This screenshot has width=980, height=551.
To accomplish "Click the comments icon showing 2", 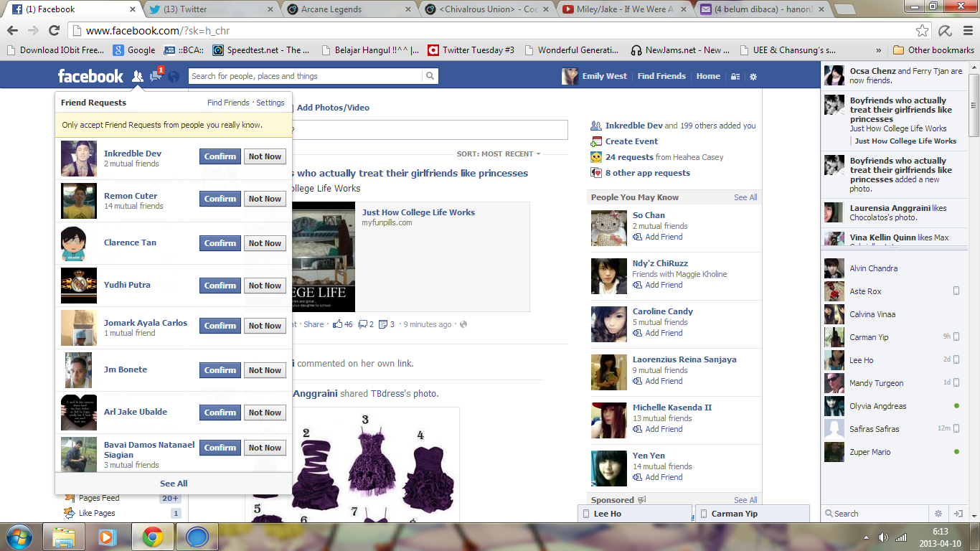I will coord(363,324).
